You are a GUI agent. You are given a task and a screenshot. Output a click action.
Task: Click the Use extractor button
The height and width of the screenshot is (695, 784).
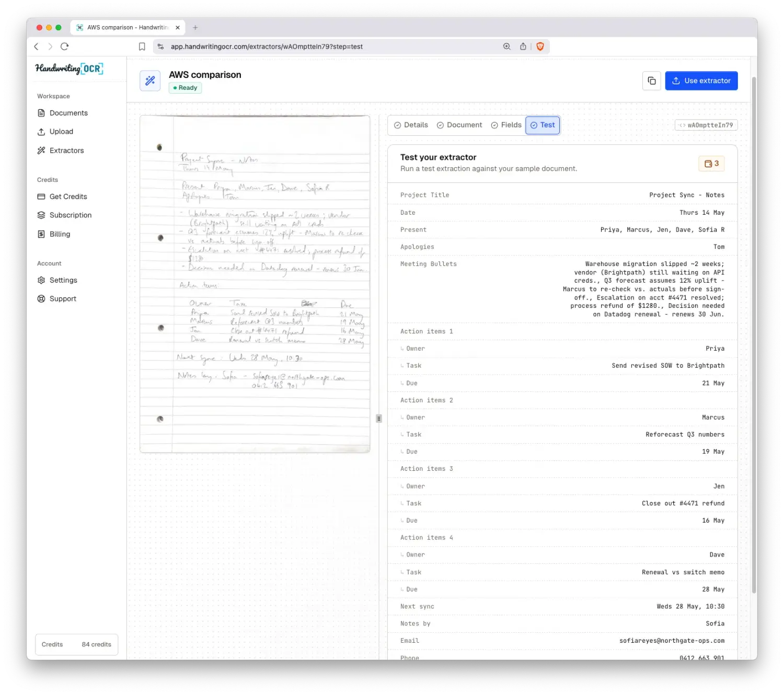point(701,80)
